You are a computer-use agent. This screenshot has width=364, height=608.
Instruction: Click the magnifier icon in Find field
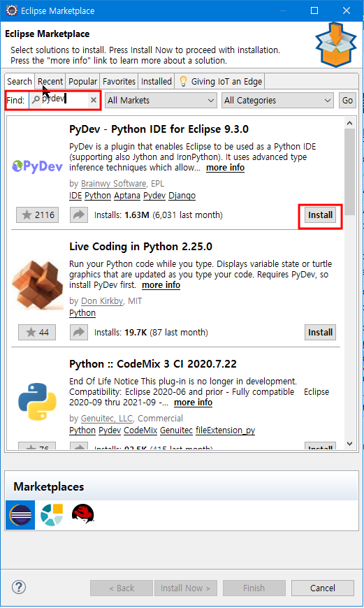point(36,100)
